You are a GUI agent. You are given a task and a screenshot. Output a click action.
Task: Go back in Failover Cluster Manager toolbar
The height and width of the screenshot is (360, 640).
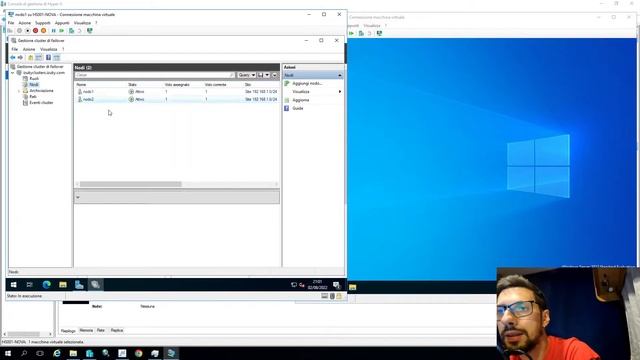click(13, 58)
